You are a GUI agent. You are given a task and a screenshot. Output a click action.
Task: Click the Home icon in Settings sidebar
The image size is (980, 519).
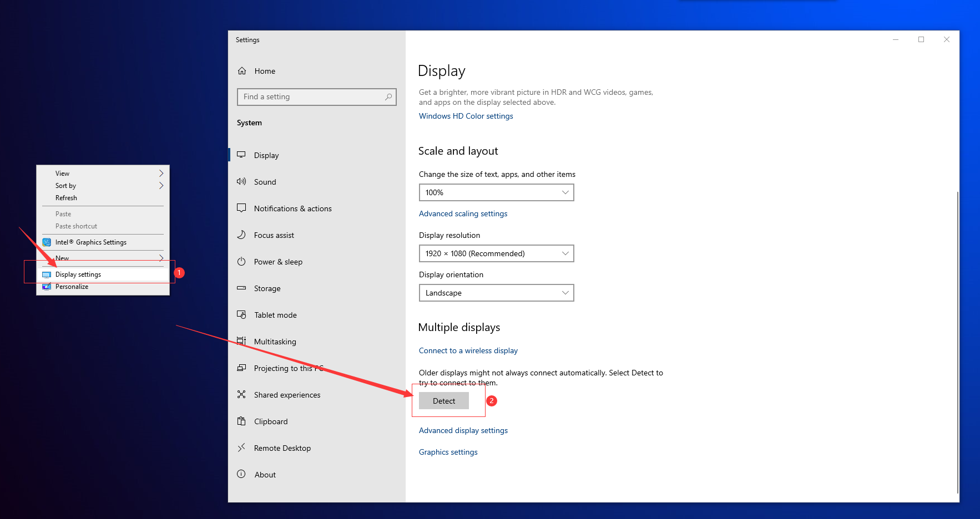tap(242, 71)
